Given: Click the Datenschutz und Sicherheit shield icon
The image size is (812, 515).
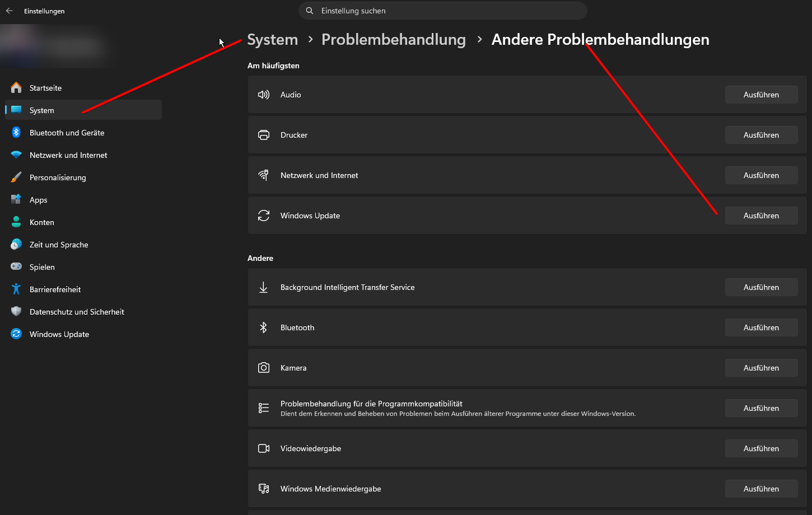Looking at the screenshot, I should point(16,312).
